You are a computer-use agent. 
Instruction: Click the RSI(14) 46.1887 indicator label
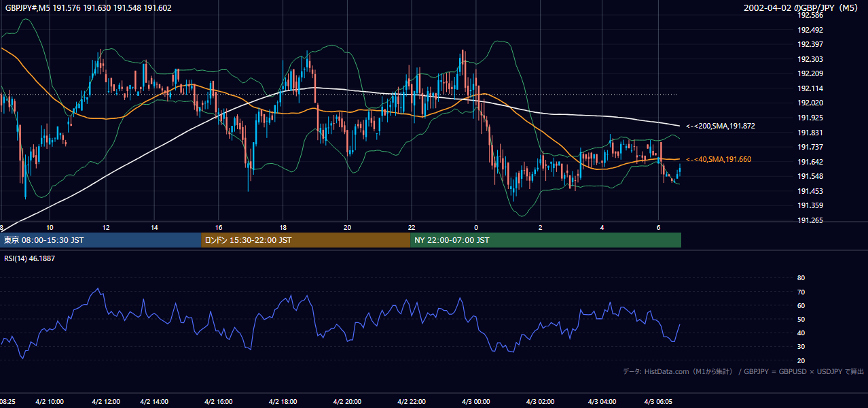pos(30,258)
